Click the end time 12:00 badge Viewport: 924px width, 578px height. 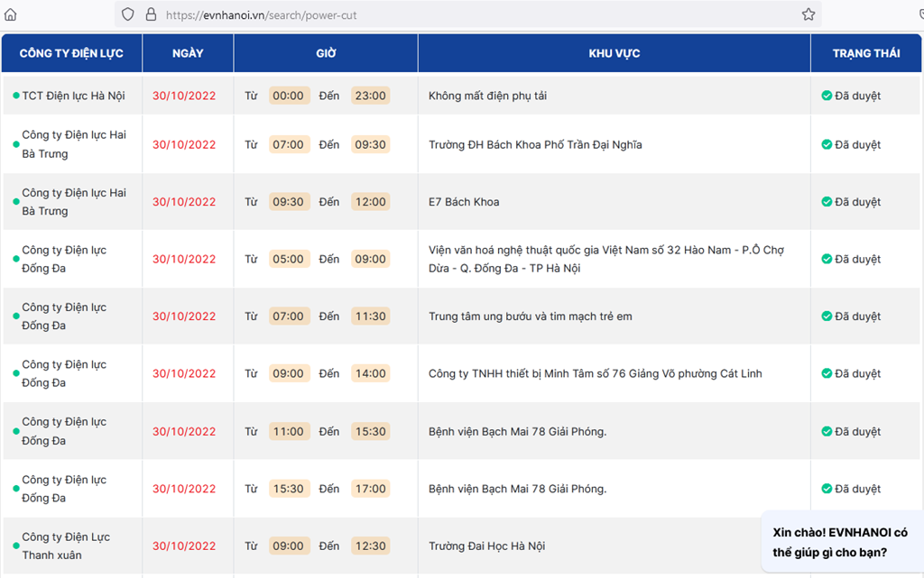[370, 201]
